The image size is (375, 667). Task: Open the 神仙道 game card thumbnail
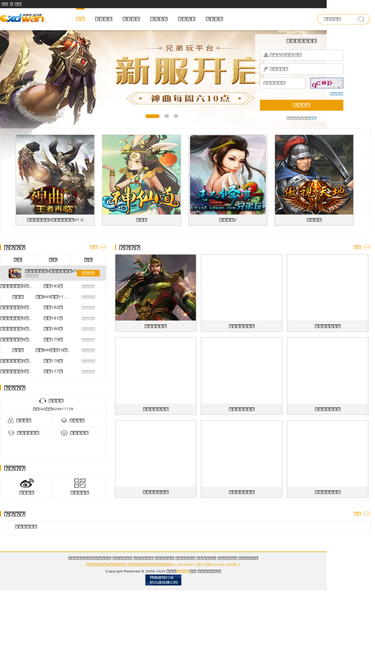(141, 174)
